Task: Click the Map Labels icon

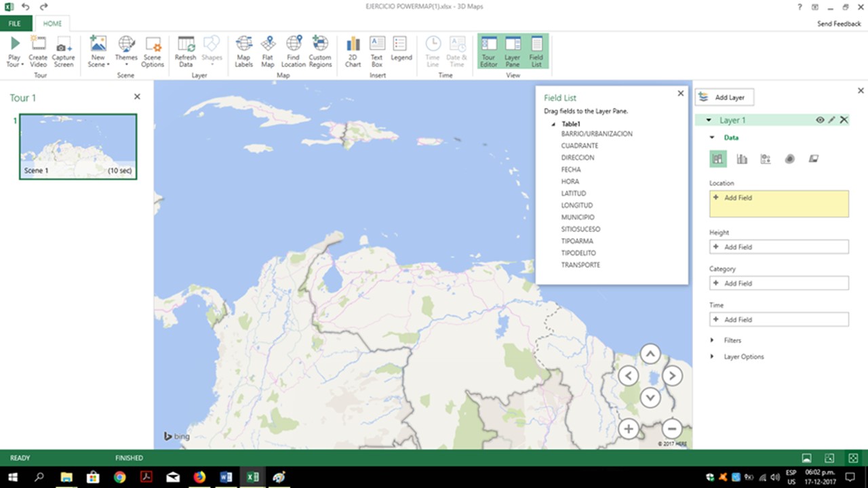Action: [243, 52]
